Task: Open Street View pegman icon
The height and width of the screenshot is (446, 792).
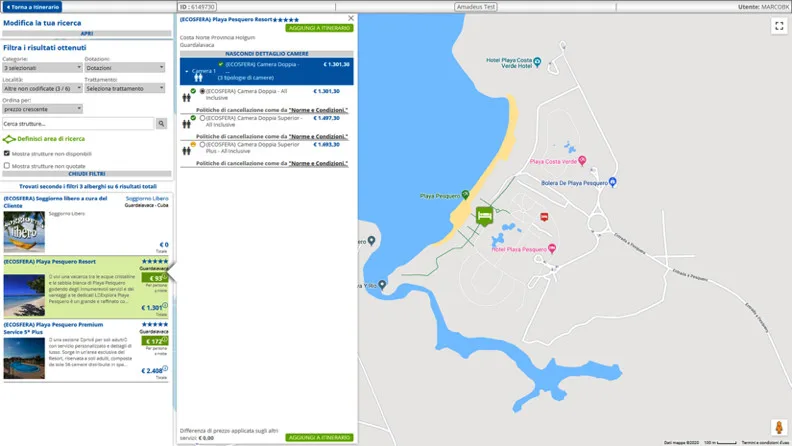Action: pos(779,427)
